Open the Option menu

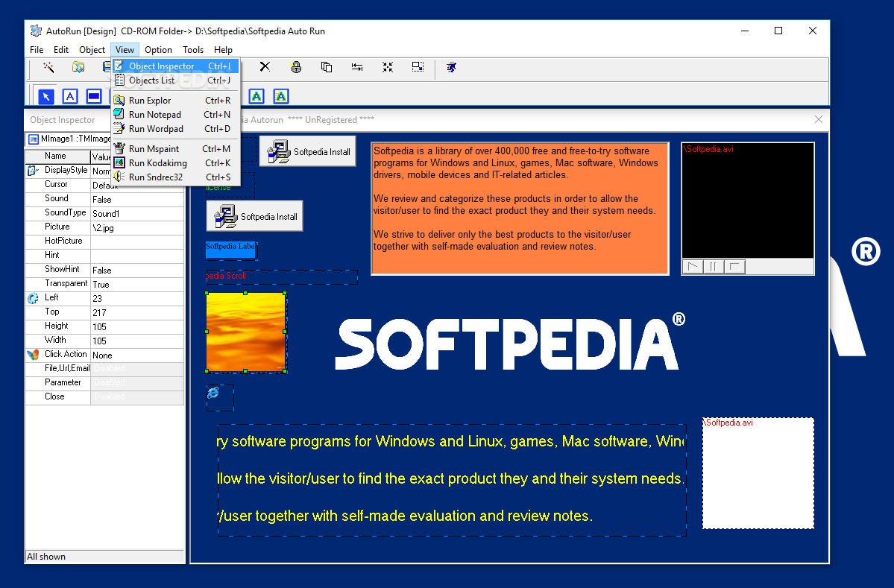click(x=158, y=50)
